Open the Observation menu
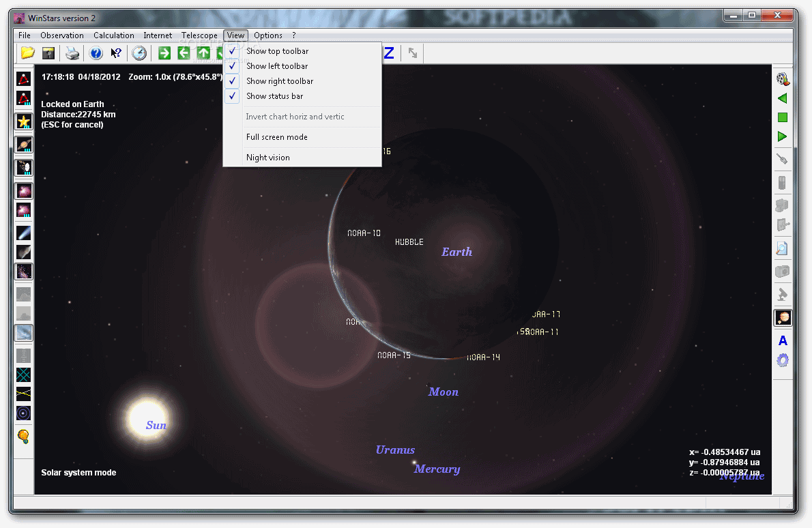Viewport: 812px width, 528px height. pyautogui.click(x=62, y=35)
